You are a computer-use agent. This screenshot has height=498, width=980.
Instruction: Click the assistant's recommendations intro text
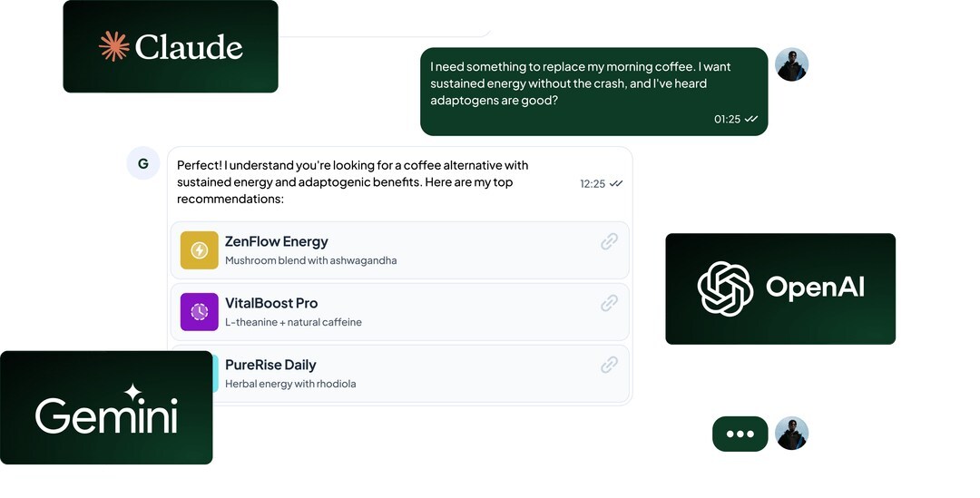point(352,182)
